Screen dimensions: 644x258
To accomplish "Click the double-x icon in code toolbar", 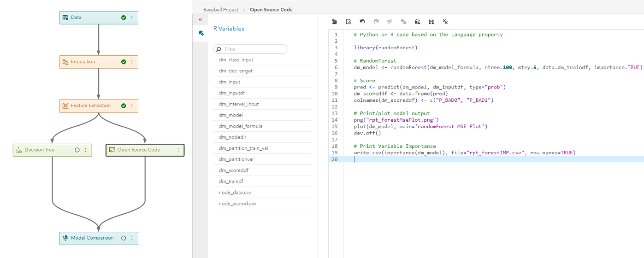I will point(445,22).
